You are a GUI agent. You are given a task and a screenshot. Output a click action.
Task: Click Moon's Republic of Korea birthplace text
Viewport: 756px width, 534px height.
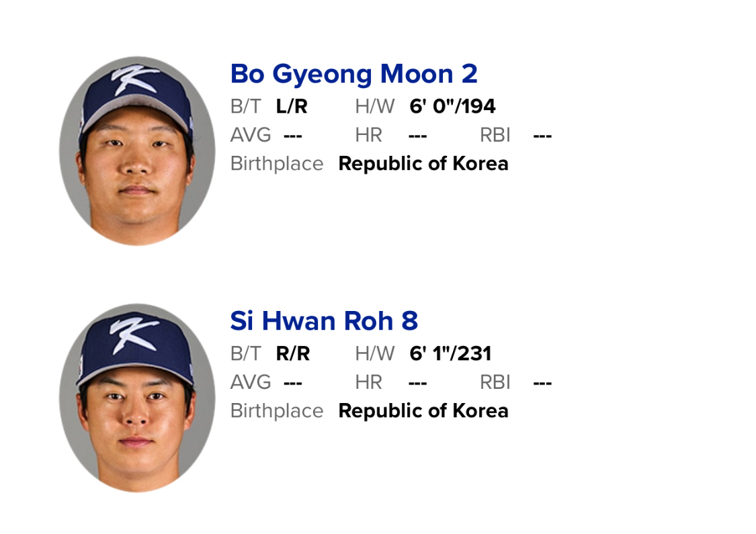[423, 164]
